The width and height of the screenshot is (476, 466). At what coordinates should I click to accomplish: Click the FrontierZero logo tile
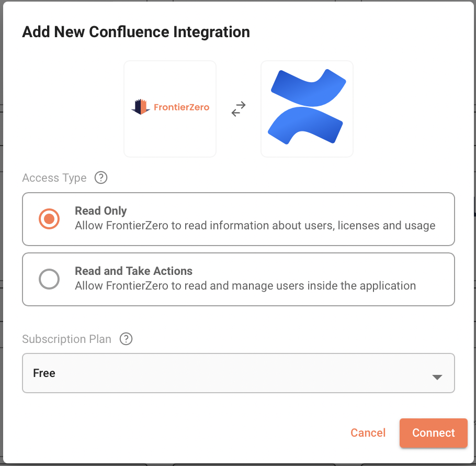(170, 109)
